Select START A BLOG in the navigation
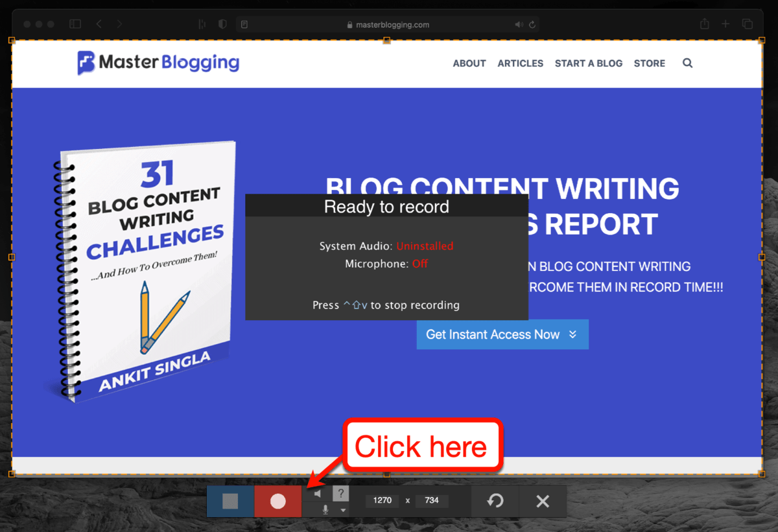Image resolution: width=778 pixels, height=532 pixels. [588, 63]
